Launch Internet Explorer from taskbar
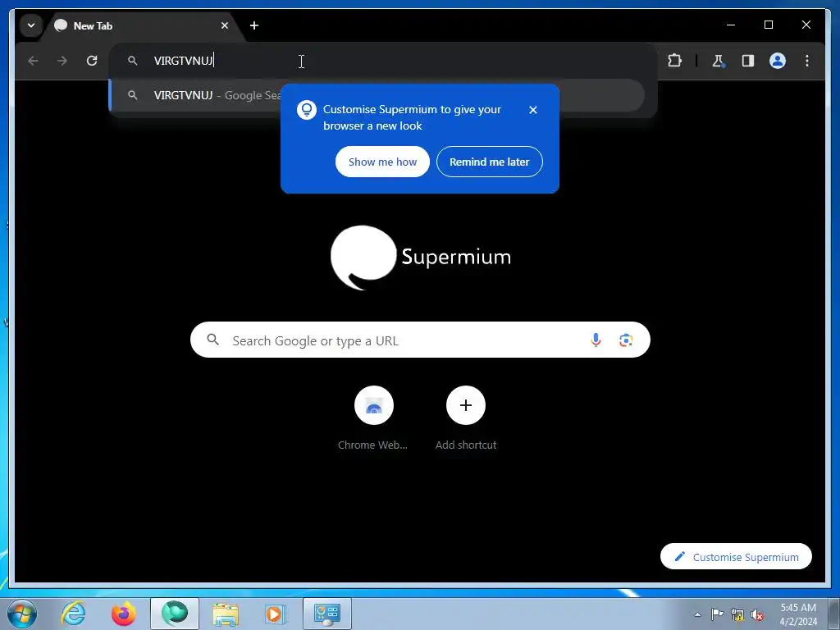 tap(73, 614)
